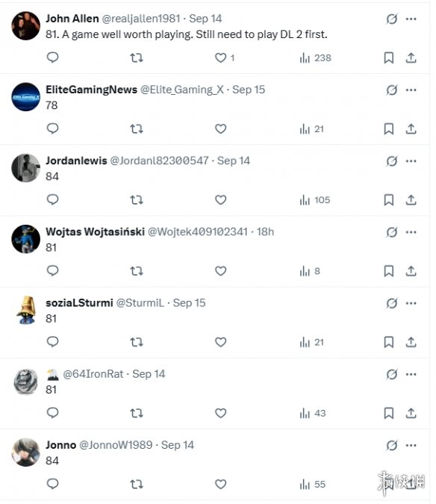Click Jordanlewis's profile picture
The image size is (436, 504).
[25, 168]
